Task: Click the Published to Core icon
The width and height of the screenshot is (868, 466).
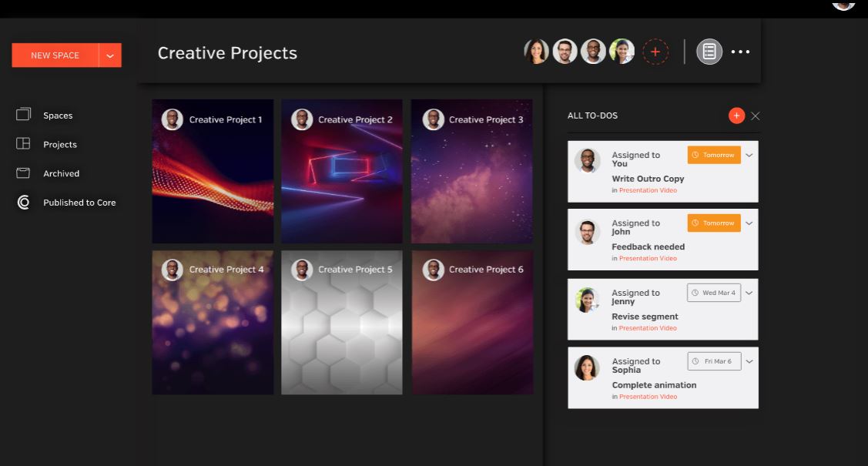Action: click(x=23, y=202)
